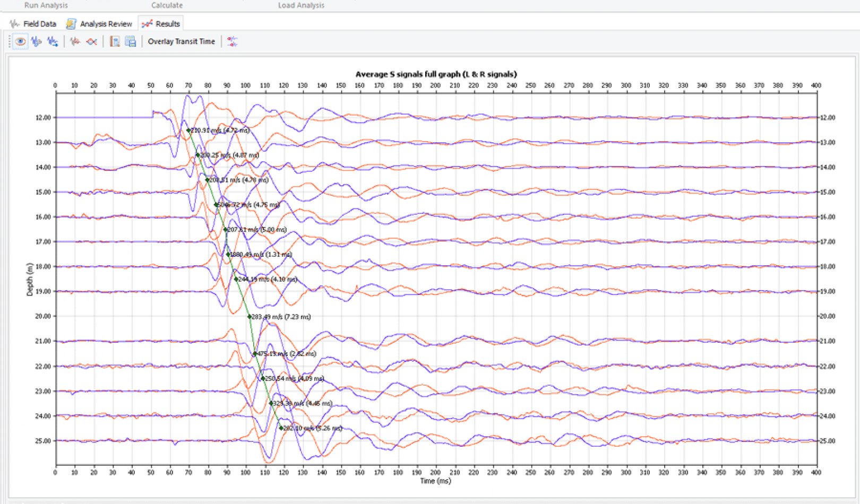Click the table save icon in toolbar

coord(130,41)
